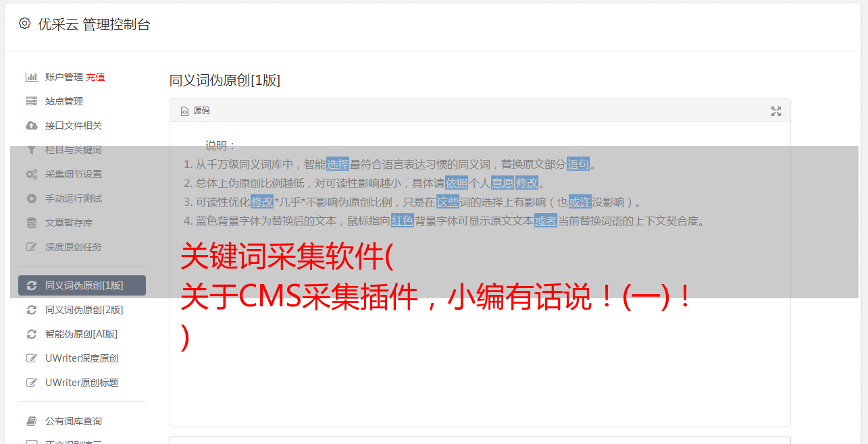Click the 手动运行测试 play icon
Image resolution: width=868 pixels, height=444 pixels.
pyautogui.click(x=31, y=198)
